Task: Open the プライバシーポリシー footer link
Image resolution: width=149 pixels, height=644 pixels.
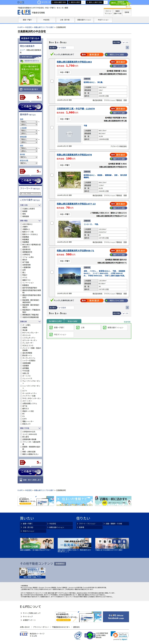Action: tap(41, 627)
